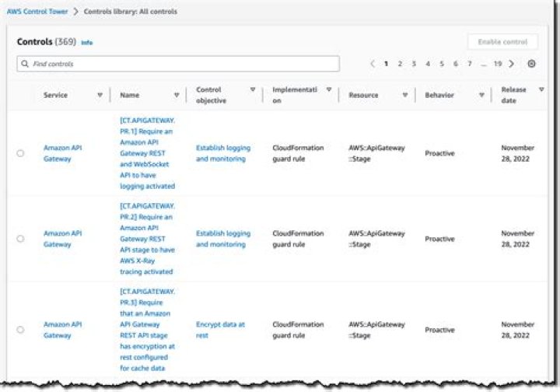Click the Enable control button
The width and height of the screenshot is (560, 392).
pyautogui.click(x=502, y=42)
